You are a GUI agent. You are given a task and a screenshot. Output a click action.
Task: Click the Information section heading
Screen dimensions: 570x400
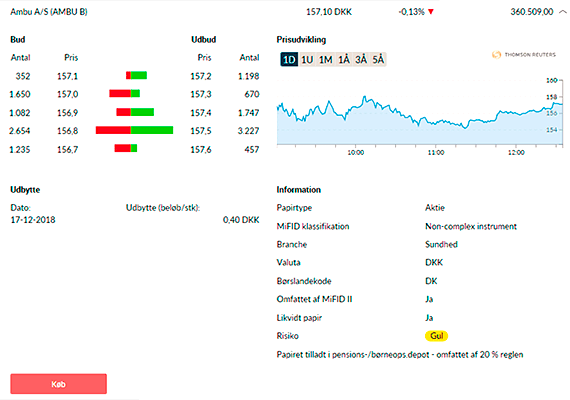point(298,190)
